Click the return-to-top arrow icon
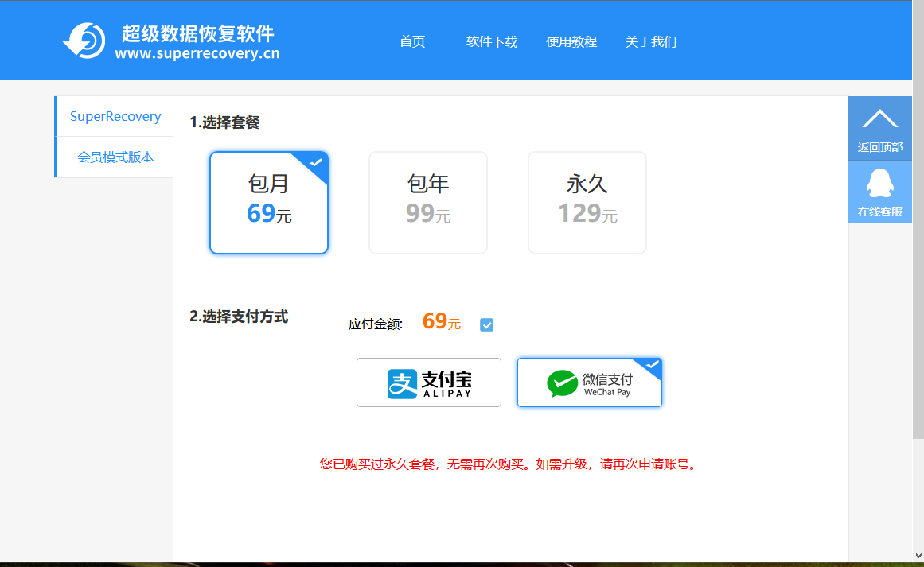 (x=879, y=119)
